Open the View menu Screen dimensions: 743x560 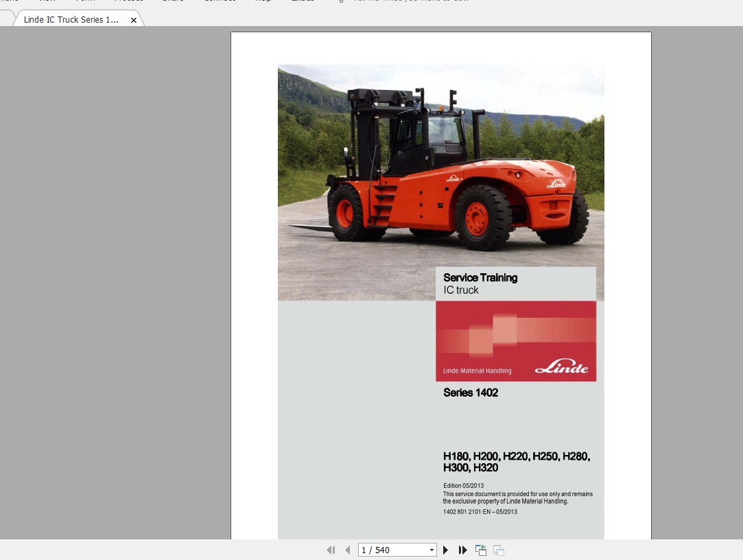47,1
